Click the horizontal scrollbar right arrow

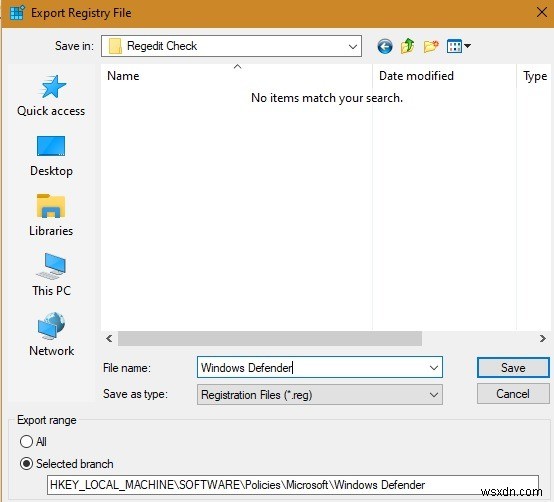point(543,338)
